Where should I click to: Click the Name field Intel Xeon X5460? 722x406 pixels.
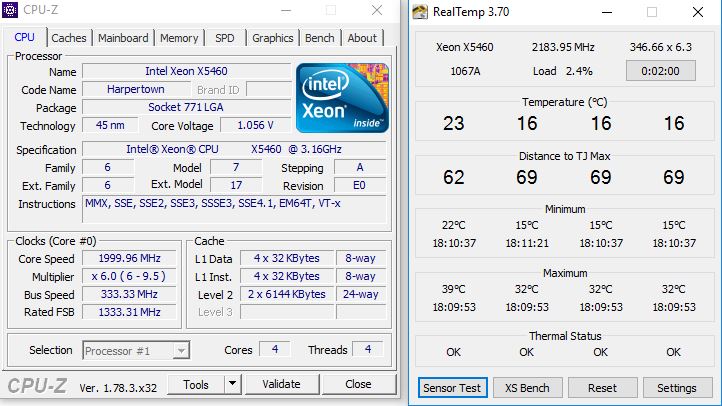[186, 71]
